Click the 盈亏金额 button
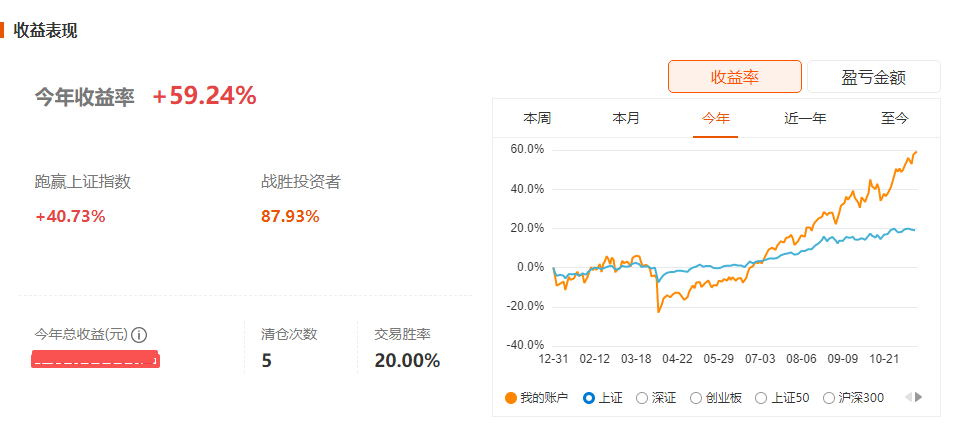Viewport: 954px width, 434px height. point(874,77)
